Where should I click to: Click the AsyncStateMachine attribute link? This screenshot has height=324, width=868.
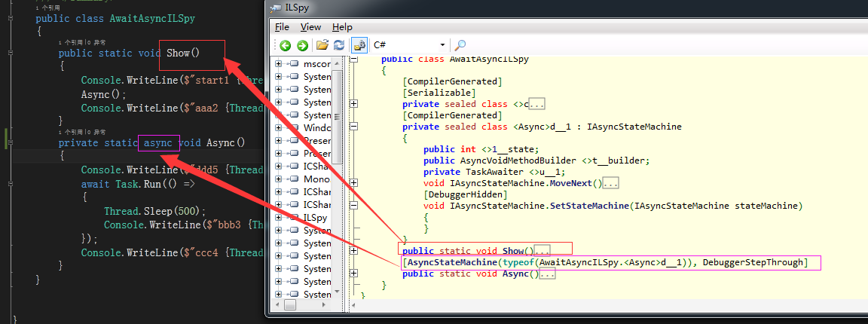(x=451, y=262)
